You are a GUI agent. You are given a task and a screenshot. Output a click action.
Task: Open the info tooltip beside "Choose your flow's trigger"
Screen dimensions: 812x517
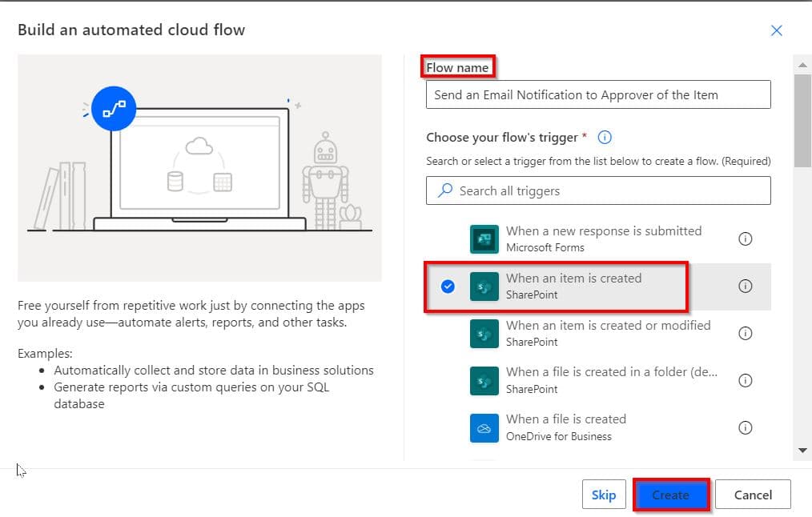(605, 137)
